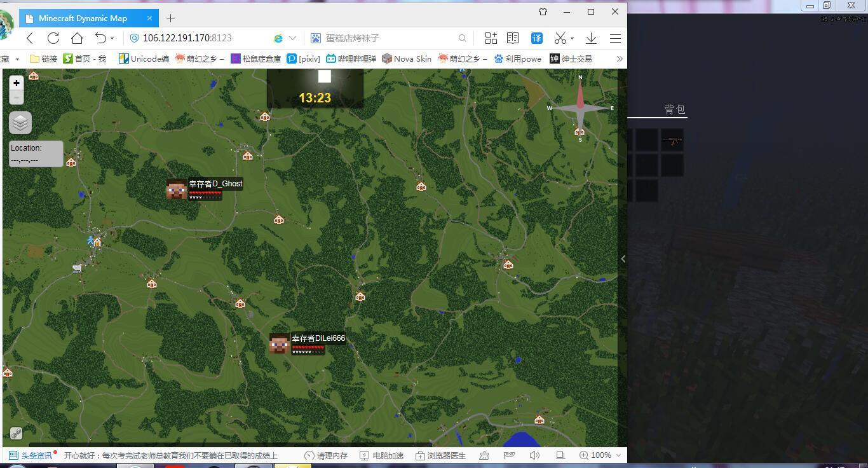Open the [pixiv] bookmark
The width and height of the screenshot is (868, 468).
tap(304, 59)
